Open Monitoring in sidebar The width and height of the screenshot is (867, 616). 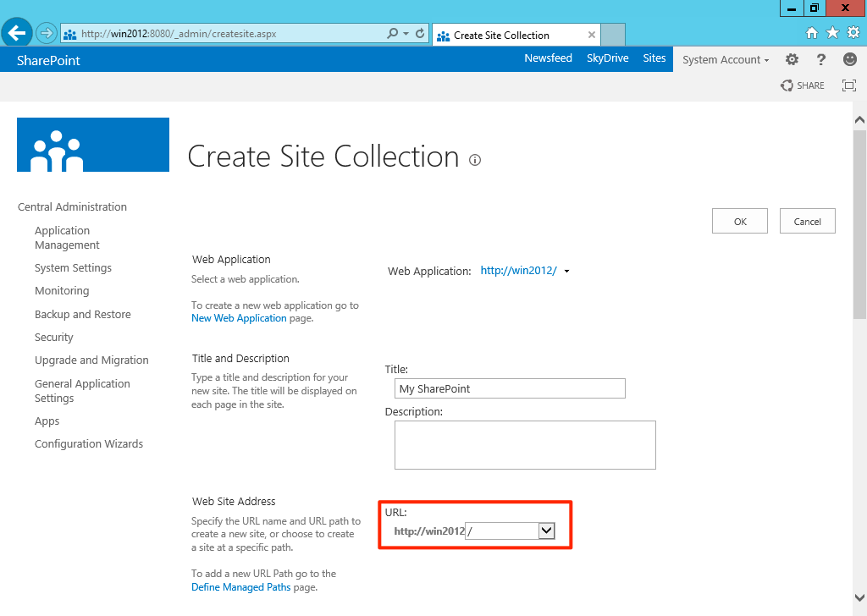click(x=62, y=290)
